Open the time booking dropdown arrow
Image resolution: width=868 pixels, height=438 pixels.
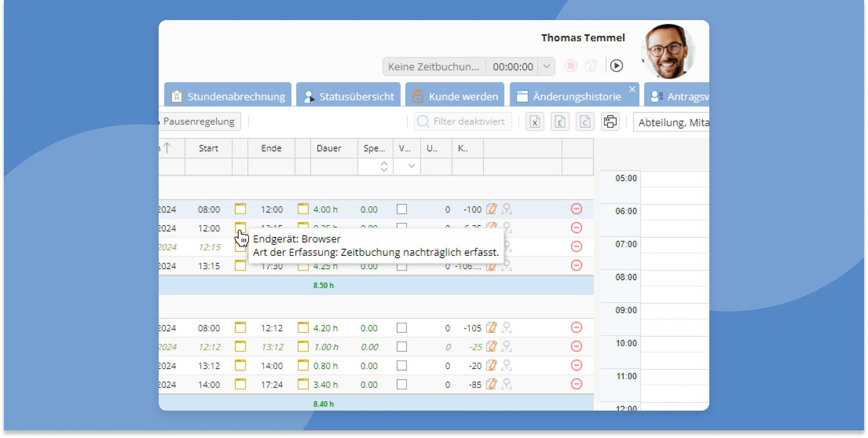(x=546, y=66)
